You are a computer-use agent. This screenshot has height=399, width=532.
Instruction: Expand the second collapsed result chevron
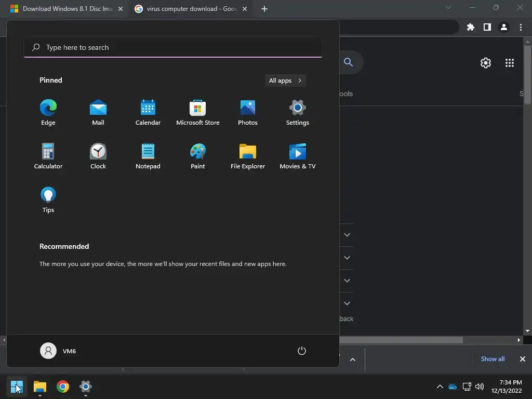point(347,258)
